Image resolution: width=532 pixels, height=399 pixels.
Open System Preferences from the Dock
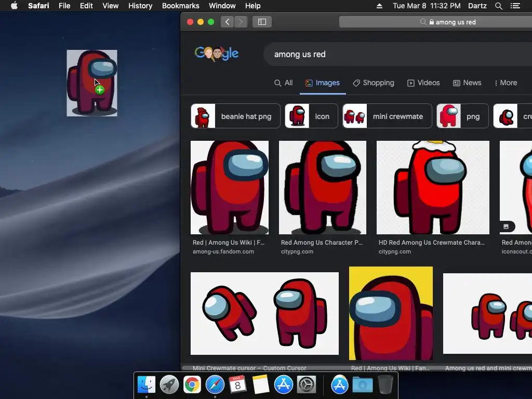point(307,385)
